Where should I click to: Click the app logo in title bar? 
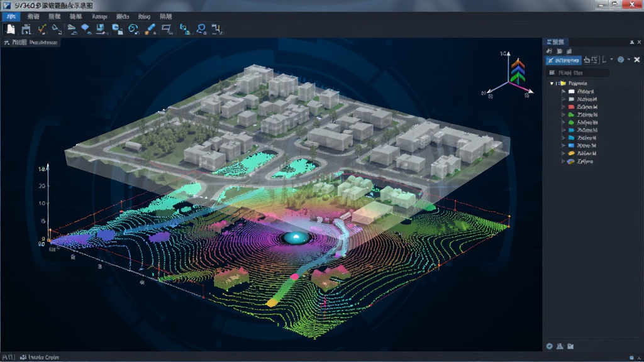point(6,5)
